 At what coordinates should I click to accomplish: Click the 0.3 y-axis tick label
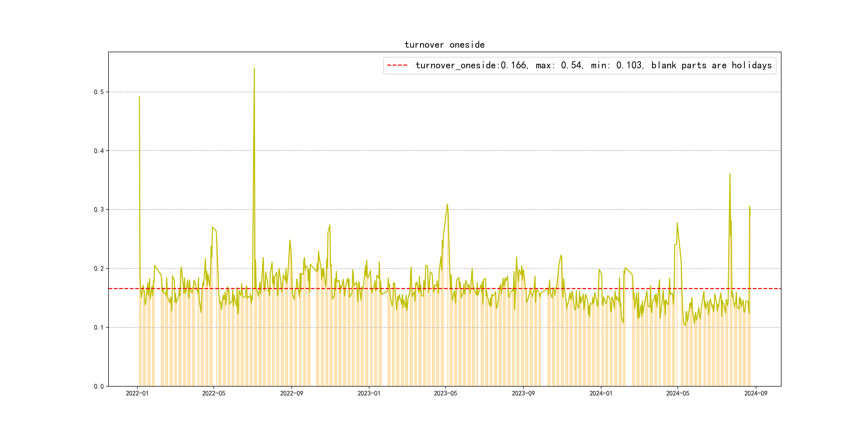coord(99,209)
